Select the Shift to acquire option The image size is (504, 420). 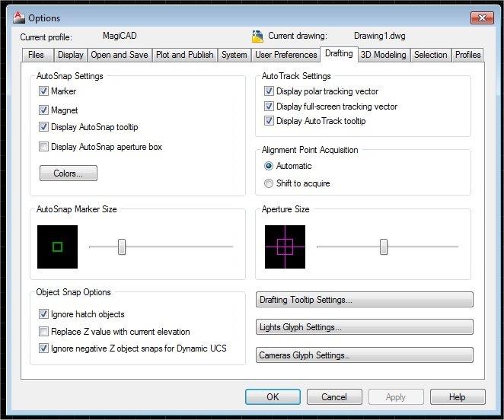point(269,183)
